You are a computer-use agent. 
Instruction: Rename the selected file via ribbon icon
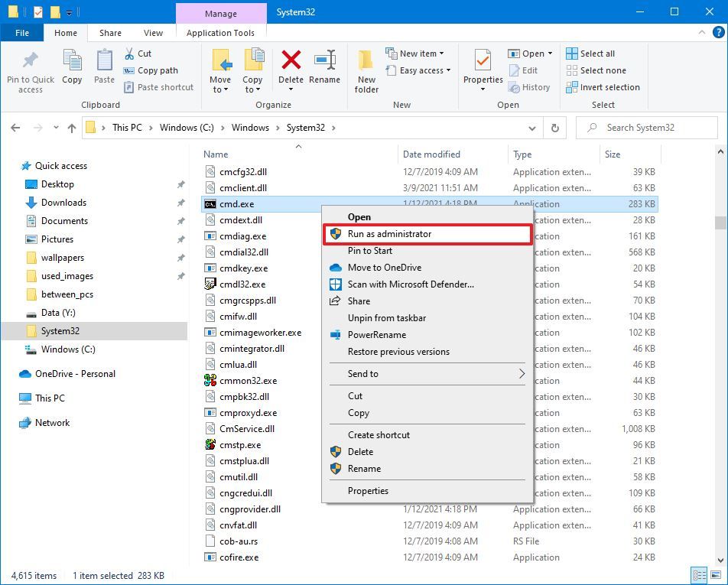[x=325, y=67]
